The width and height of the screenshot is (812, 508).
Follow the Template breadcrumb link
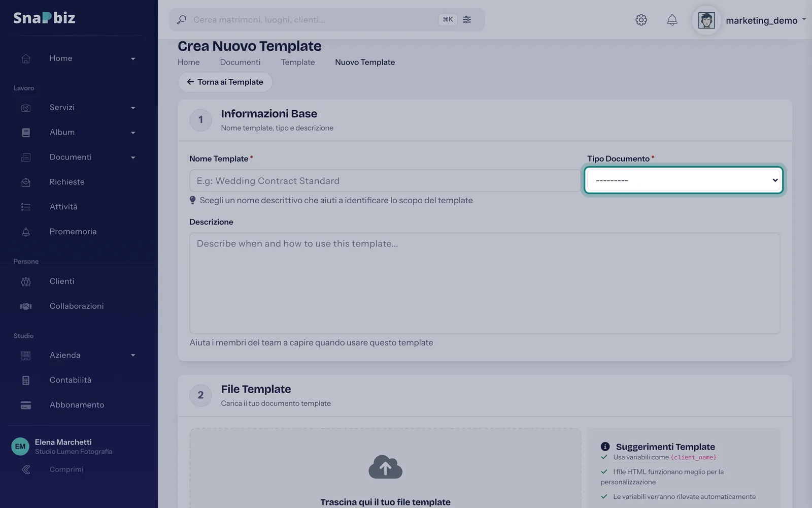298,62
